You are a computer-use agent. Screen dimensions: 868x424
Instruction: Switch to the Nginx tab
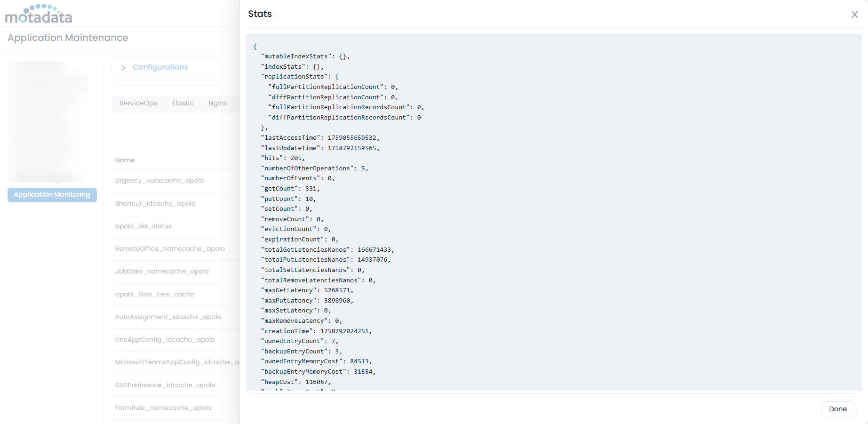pos(217,103)
